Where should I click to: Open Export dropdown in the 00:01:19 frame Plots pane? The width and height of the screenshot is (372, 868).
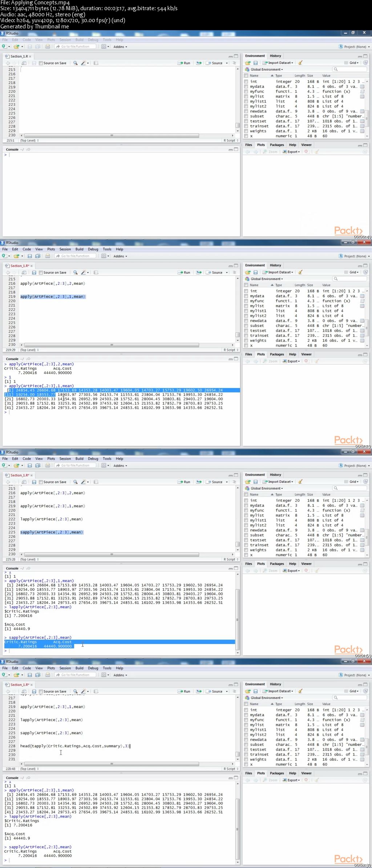pos(292,361)
